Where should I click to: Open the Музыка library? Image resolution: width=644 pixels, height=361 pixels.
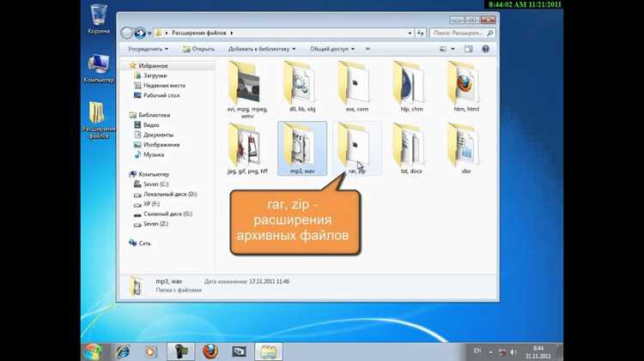[x=154, y=154]
